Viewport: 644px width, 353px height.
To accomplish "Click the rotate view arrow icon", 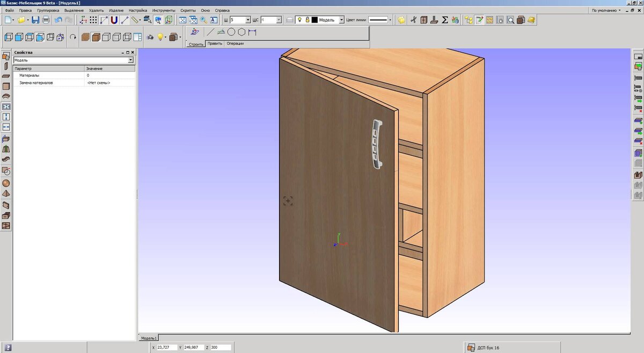I will [73, 38].
